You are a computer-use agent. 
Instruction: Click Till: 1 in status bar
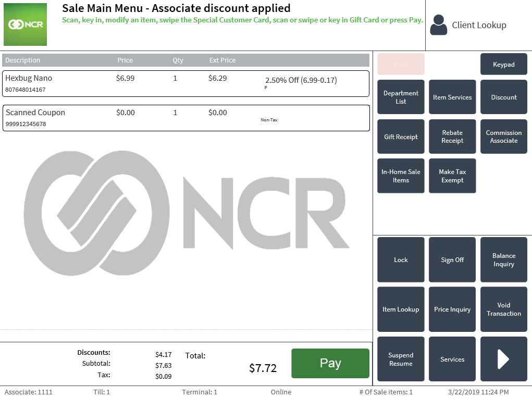[102, 392]
